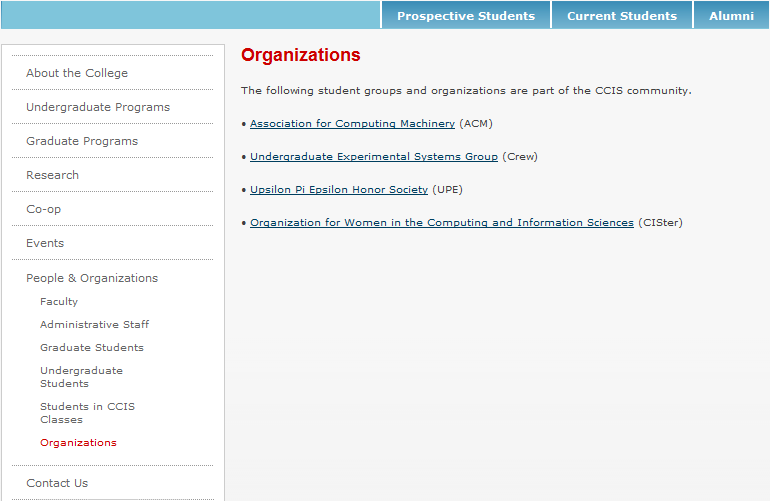Navigate to the Research section

click(52, 175)
